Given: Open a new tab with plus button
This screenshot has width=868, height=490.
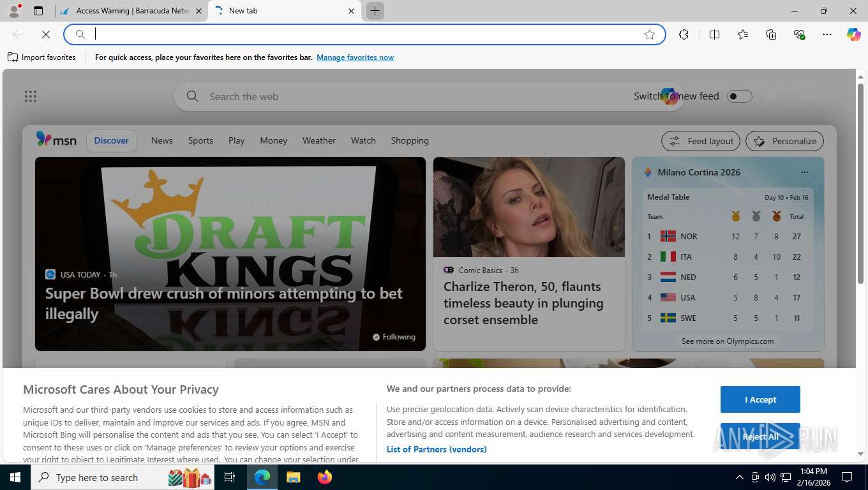Looking at the screenshot, I should (x=375, y=11).
